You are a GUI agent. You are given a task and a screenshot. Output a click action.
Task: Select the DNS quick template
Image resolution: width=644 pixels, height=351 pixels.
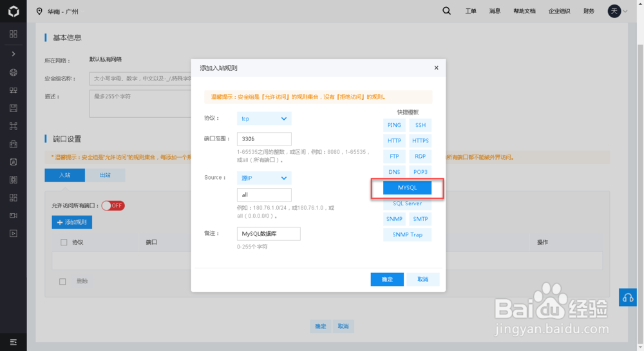pyautogui.click(x=394, y=171)
